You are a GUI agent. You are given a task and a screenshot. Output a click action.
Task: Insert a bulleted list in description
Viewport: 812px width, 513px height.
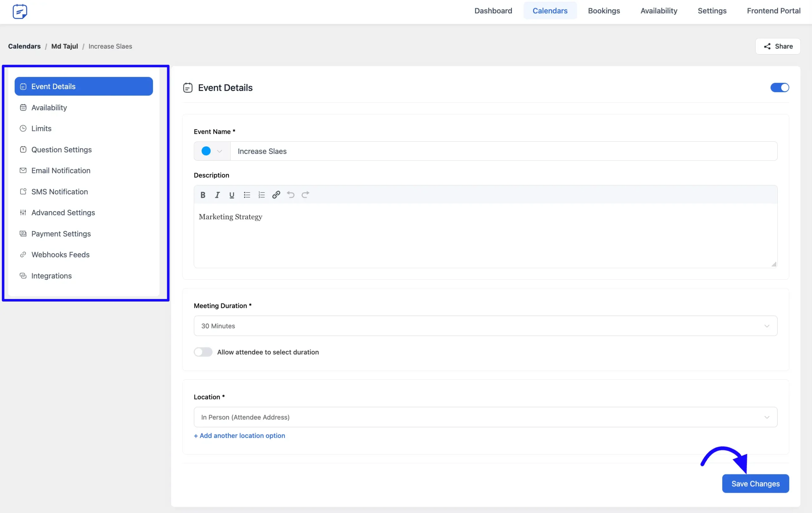pos(247,195)
